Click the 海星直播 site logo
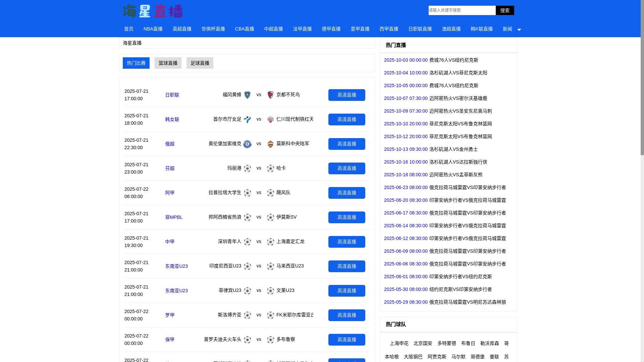 click(x=153, y=11)
